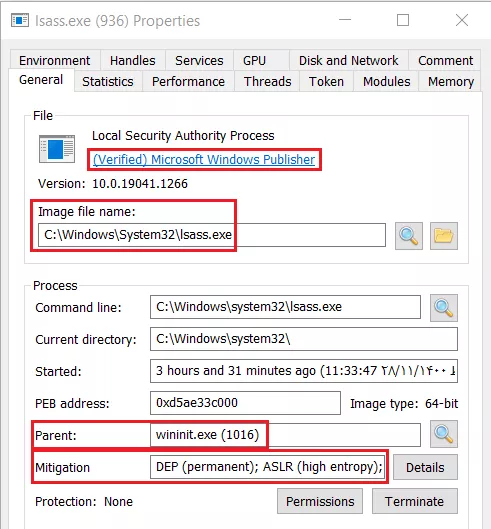Click the magnifier icon next to Parent field

pos(444,434)
